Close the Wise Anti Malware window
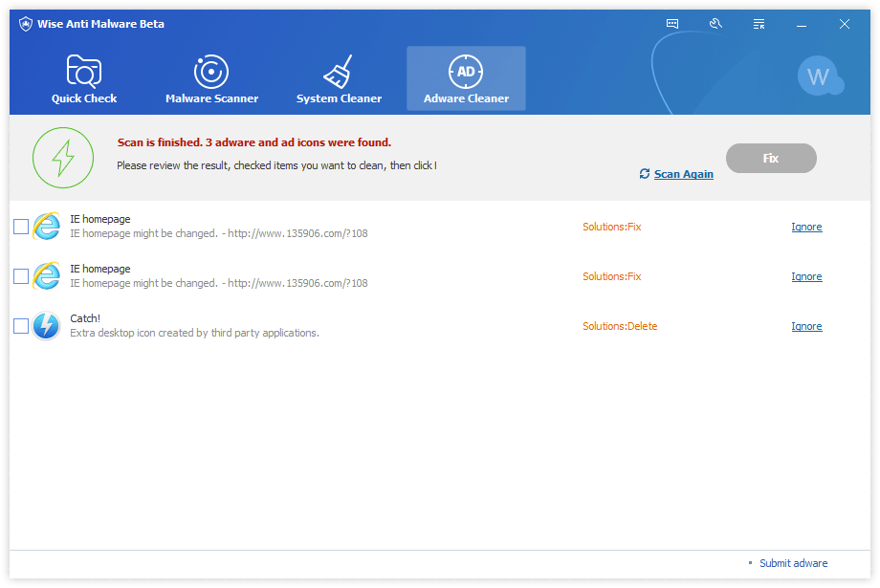 tap(844, 24)
